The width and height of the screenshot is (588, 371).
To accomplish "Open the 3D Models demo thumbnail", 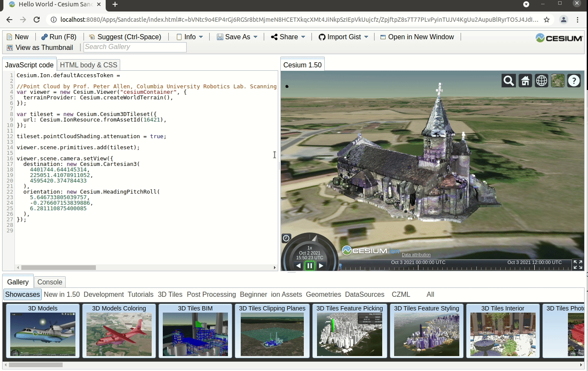I will pos(43,331).
